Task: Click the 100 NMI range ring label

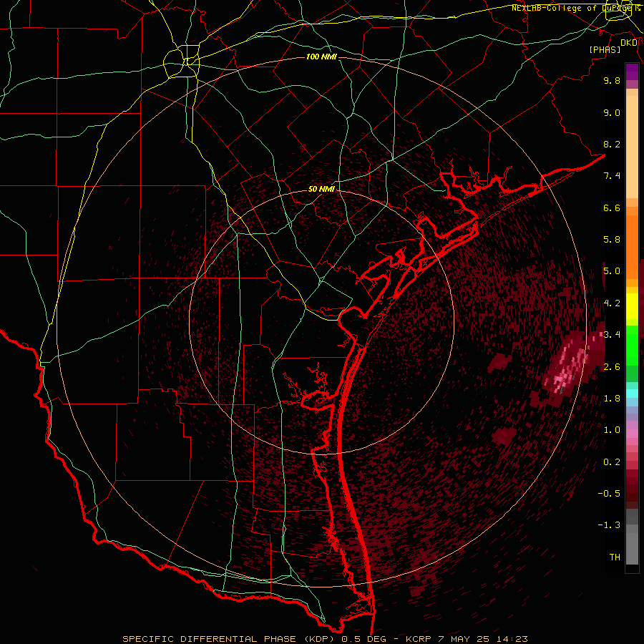Action: click(x=321, y=57)
